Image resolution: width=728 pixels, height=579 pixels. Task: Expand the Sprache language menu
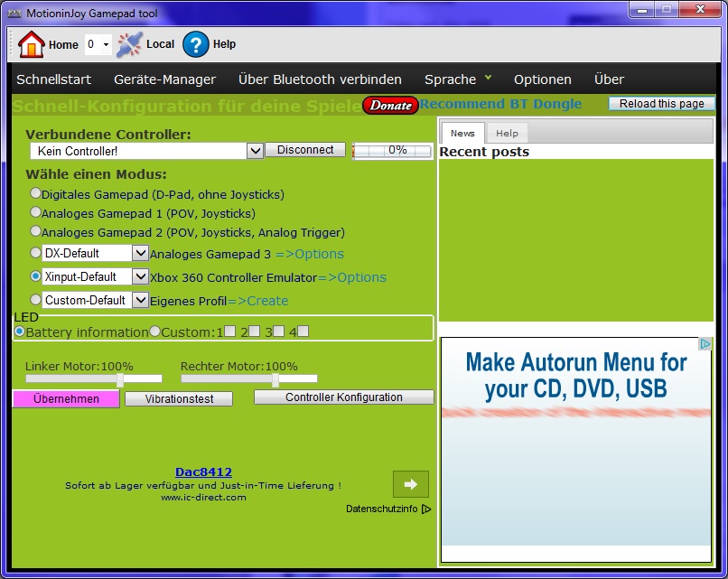click(458, 79)
